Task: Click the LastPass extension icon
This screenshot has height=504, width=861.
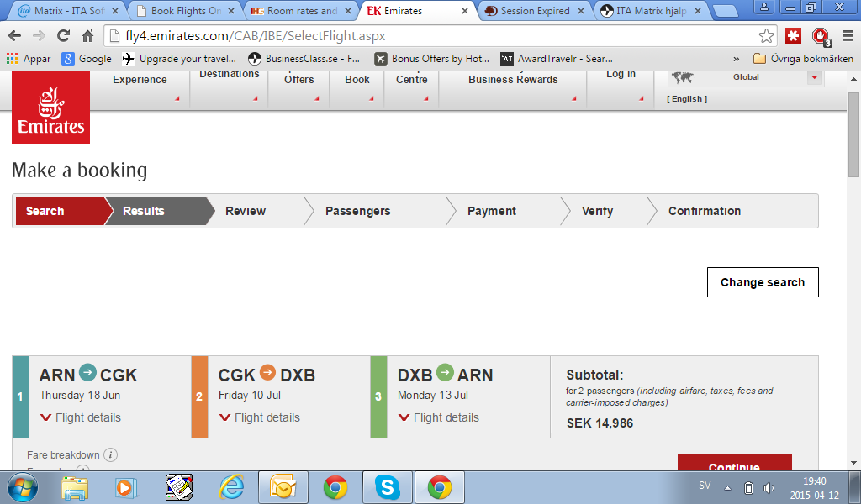Action: coord(793,36)
